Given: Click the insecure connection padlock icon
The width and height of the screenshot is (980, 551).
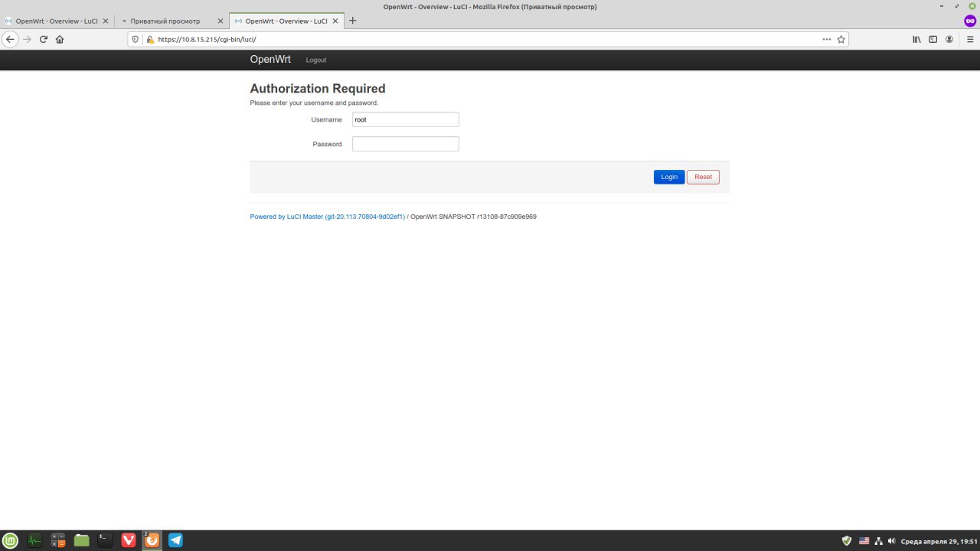Looking at the screenshot, I should (150, 39).
